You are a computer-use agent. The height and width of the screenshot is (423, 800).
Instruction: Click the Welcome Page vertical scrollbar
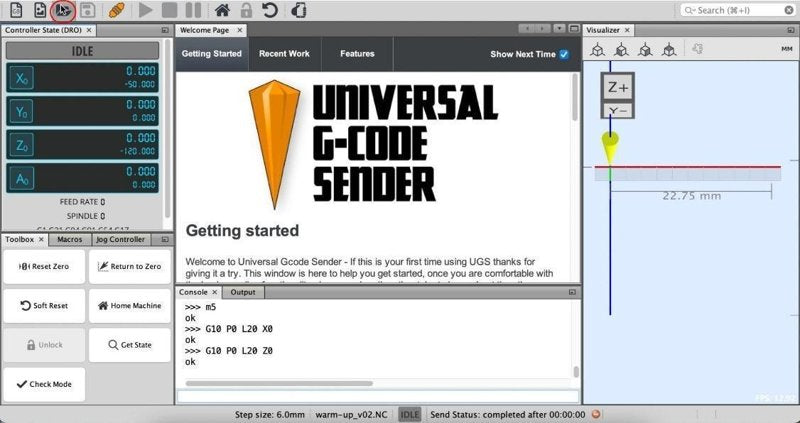point(576,97)
